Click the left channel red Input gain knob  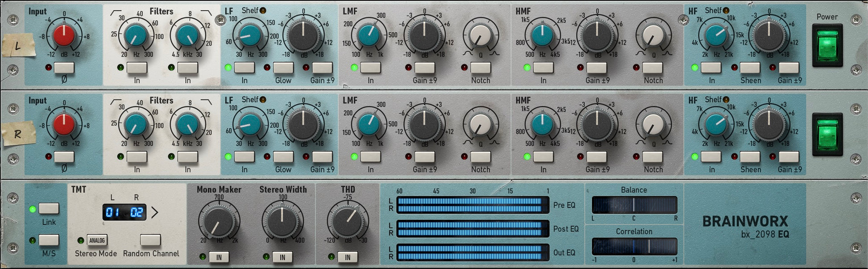click(64, 36)
